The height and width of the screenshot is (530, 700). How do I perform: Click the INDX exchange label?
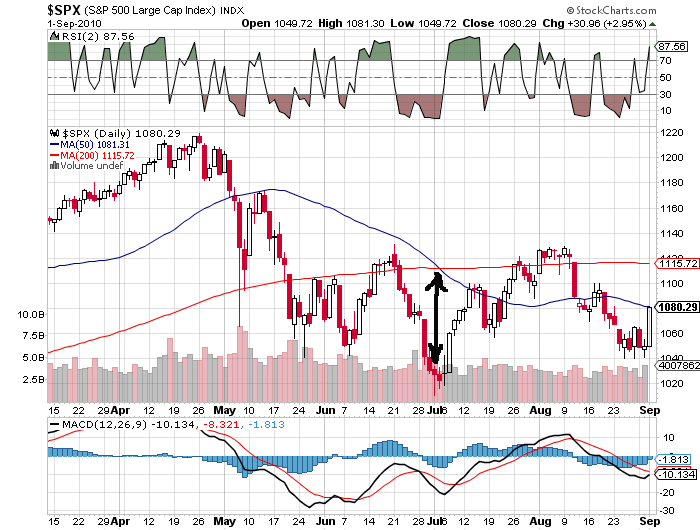233,10
